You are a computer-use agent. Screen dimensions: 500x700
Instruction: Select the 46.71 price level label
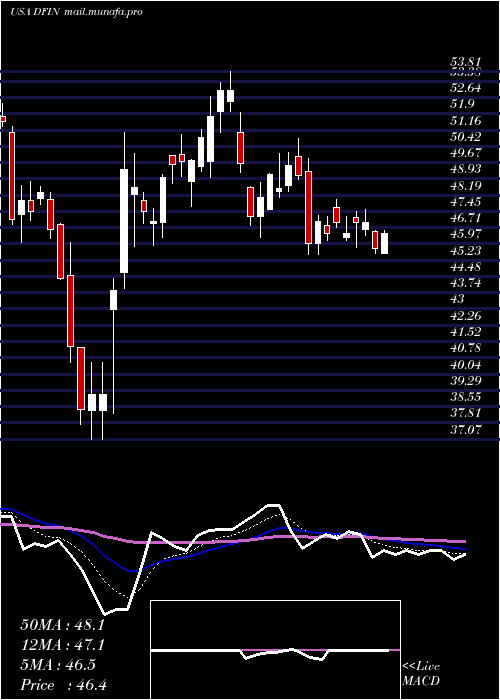pos(466,218)
